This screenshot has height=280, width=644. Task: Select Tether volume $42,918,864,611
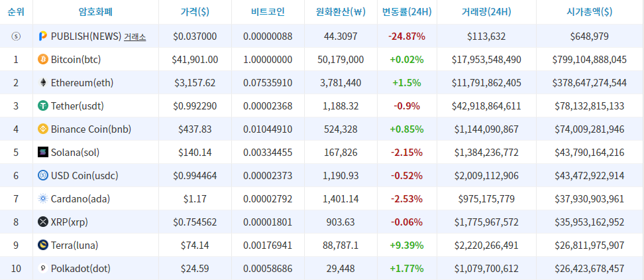tap(486, 106)
